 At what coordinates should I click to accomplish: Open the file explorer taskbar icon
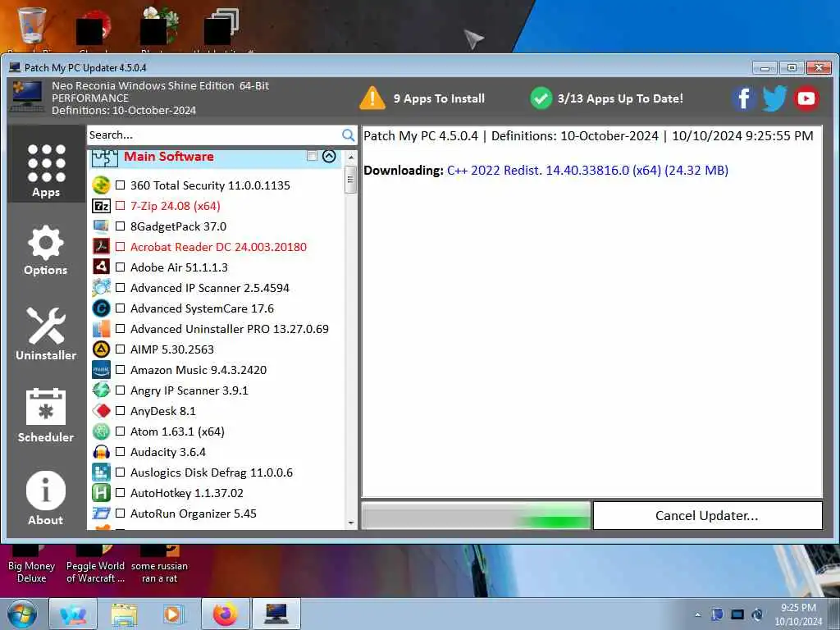click(125, 614)
